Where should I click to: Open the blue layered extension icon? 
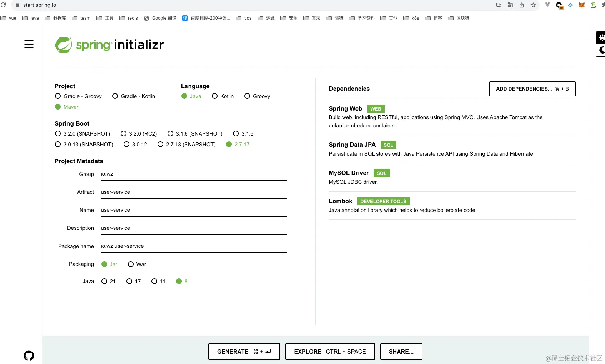[x=570, y=5]
